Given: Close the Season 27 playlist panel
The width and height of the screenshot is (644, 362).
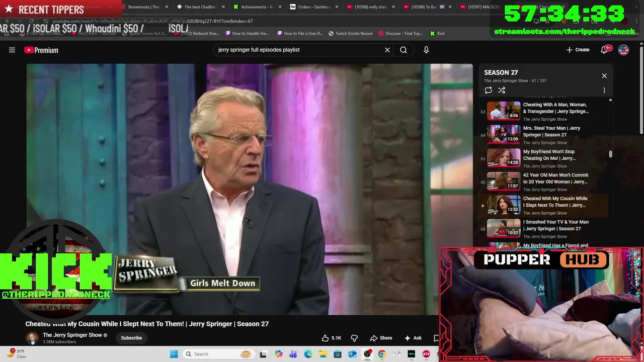Looking at the screenshot, I should pos(604,76).
